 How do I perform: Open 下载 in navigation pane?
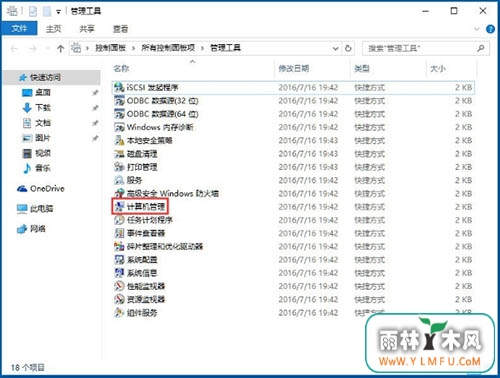pos(43,108)
